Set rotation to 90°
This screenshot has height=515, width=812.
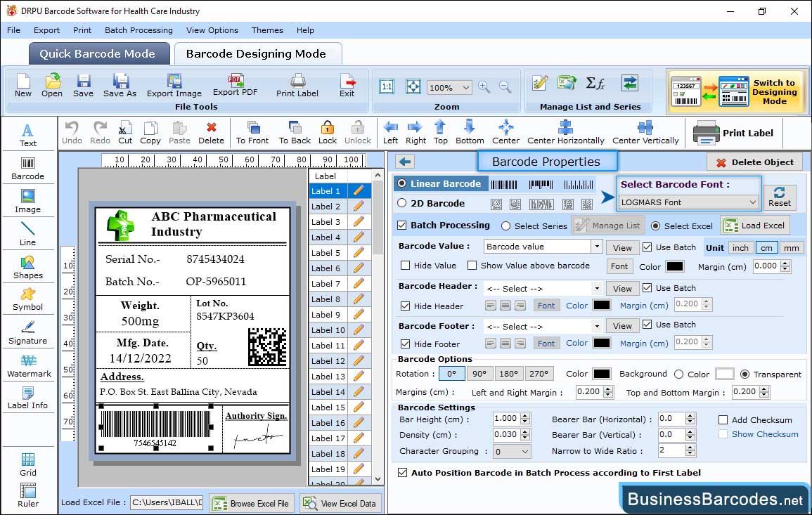coord(479,374)
